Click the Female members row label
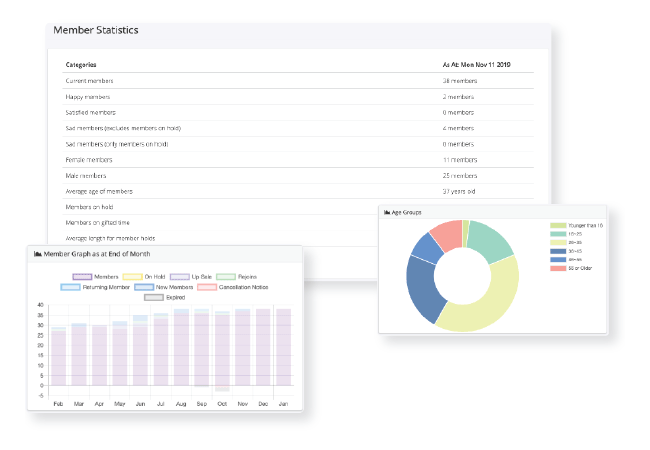This screenshot has height=450, width=650. click(89, 160)
